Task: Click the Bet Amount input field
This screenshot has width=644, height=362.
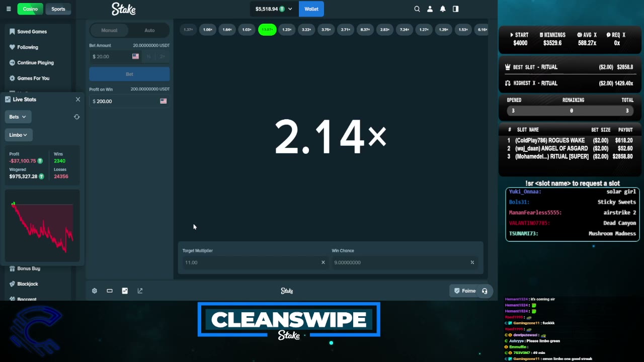Action: pyautogui.click(x=110, y=56)
